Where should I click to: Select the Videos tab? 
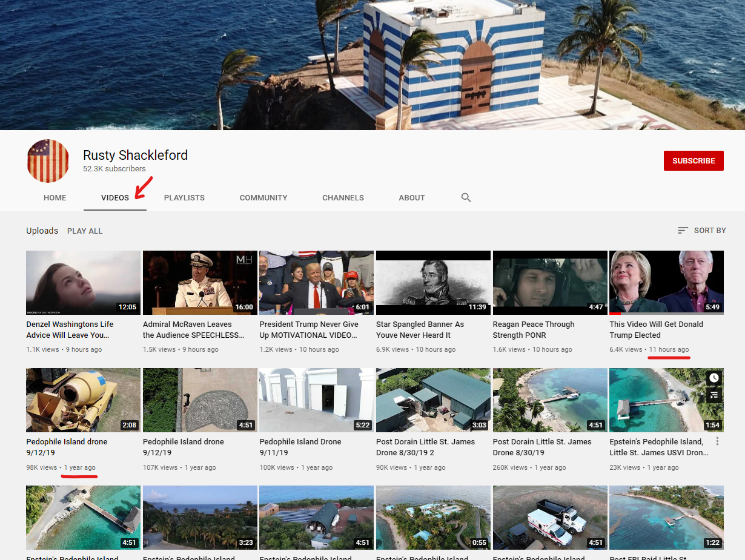click(x=115, y=198)
